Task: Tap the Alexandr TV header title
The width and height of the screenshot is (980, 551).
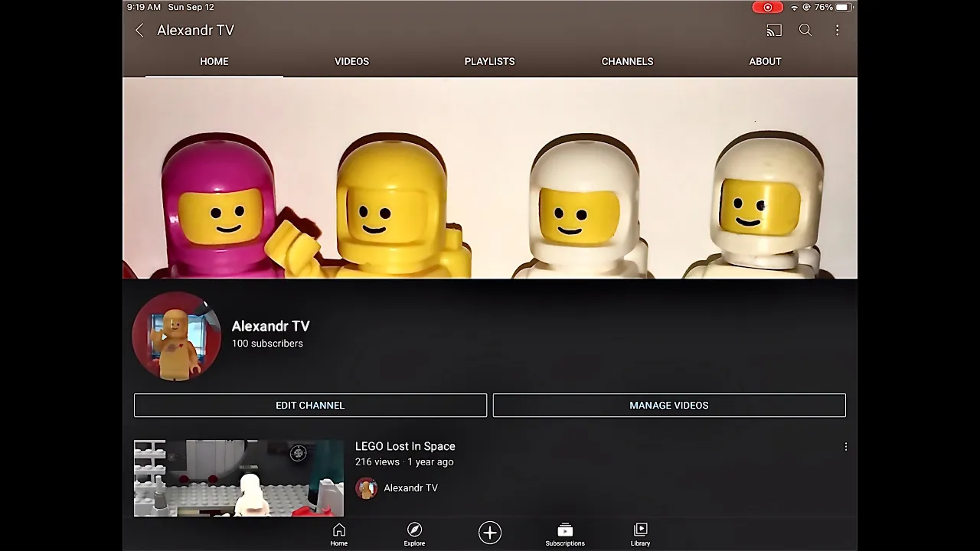Action: (x=195, y=31)
